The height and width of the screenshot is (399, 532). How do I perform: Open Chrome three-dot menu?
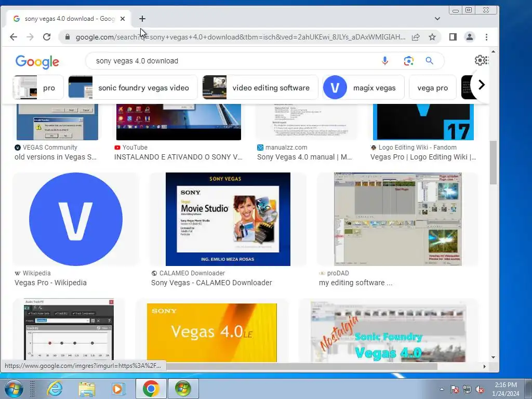[x=486, y=37]
